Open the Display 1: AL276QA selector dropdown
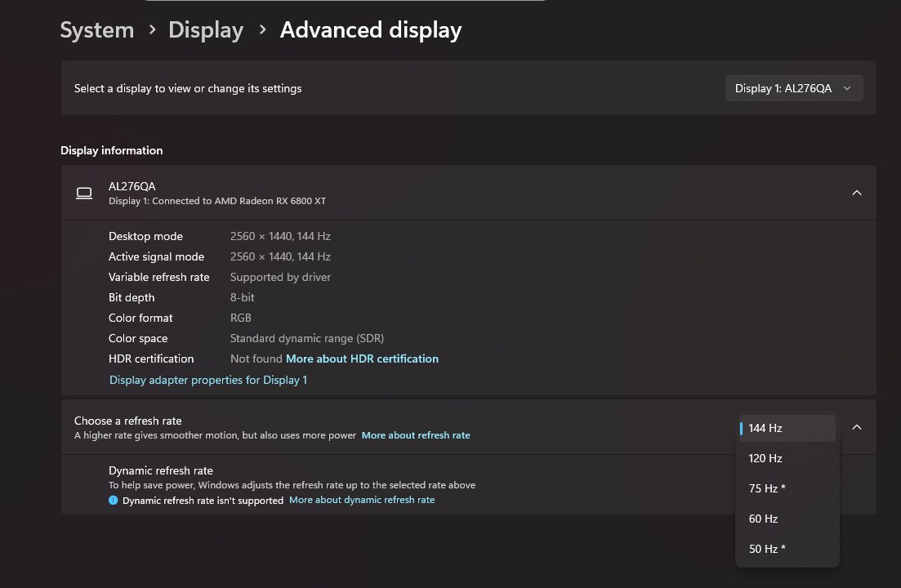 793,88
